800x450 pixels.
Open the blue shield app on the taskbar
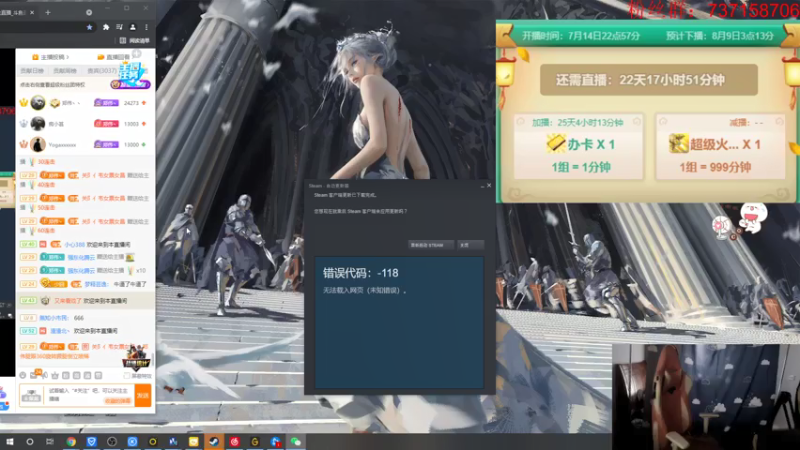tap(91, 442)
